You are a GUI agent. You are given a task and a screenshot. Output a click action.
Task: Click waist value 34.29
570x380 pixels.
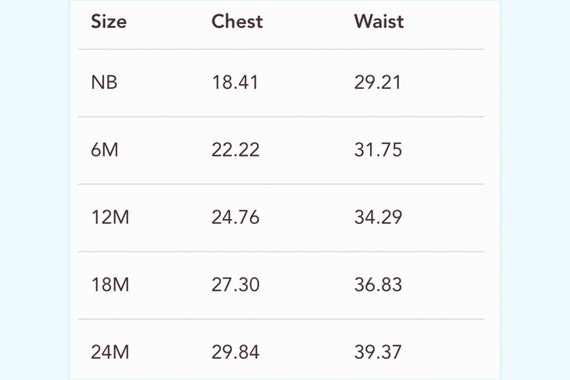pos(378,217)
